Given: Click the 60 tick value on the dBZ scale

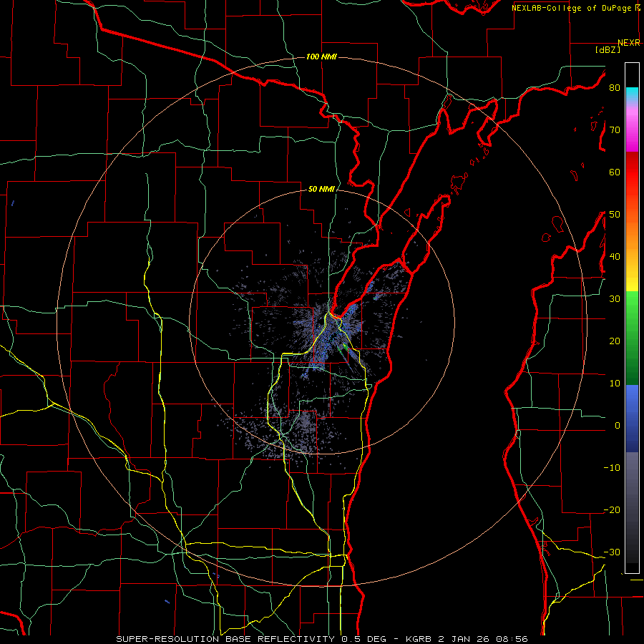Looking at the screenshot, I should tap(615, 172).
